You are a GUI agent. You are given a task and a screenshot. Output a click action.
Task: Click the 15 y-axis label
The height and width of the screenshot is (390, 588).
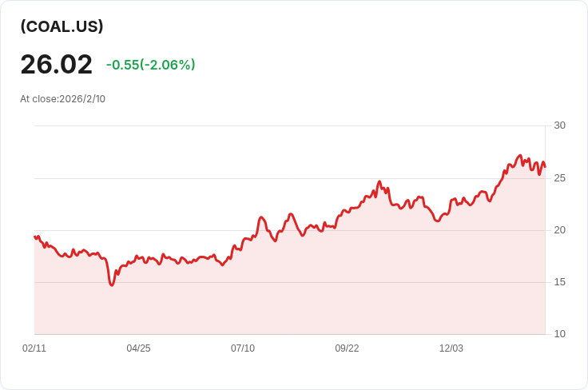(559, 282)
